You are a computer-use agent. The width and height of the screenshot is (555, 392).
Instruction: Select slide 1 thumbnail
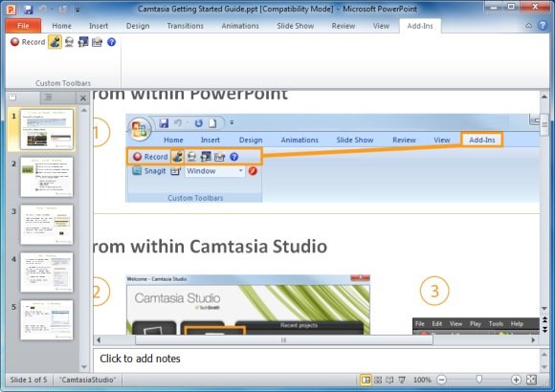pyautogui.click(x=47, y=129)
